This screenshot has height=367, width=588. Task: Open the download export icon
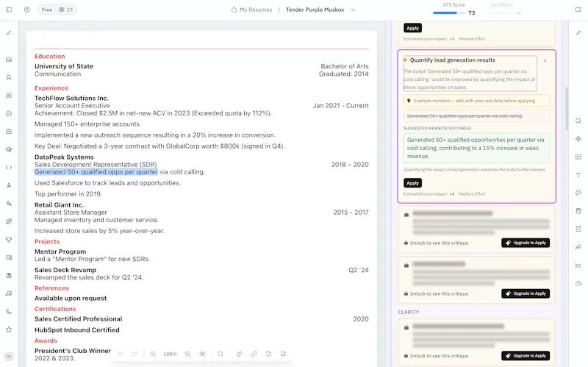click(578, 283)
